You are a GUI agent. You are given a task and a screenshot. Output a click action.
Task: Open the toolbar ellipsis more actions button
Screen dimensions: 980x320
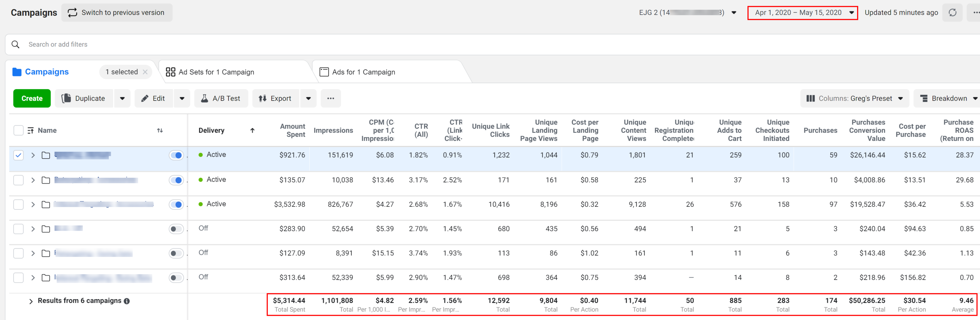click(x=331, y=99)
